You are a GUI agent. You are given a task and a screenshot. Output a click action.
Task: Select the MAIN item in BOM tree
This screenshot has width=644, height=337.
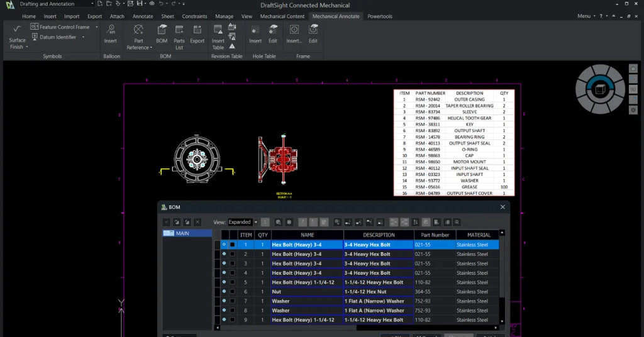[182, 233]
